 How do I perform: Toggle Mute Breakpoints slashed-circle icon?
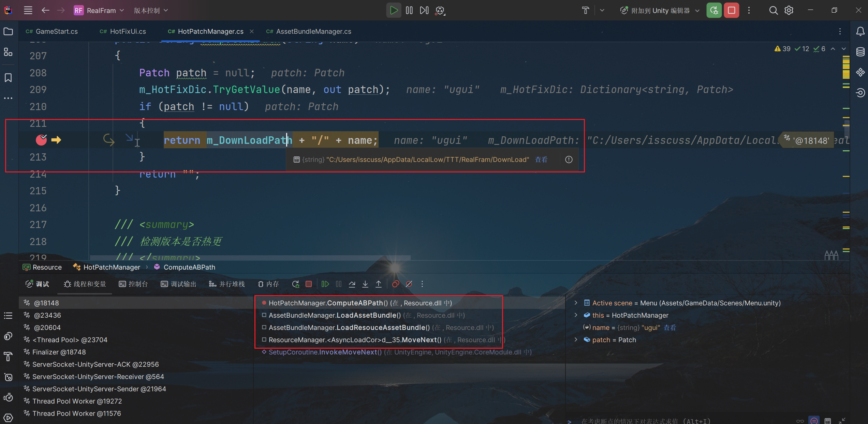point(409,284)
